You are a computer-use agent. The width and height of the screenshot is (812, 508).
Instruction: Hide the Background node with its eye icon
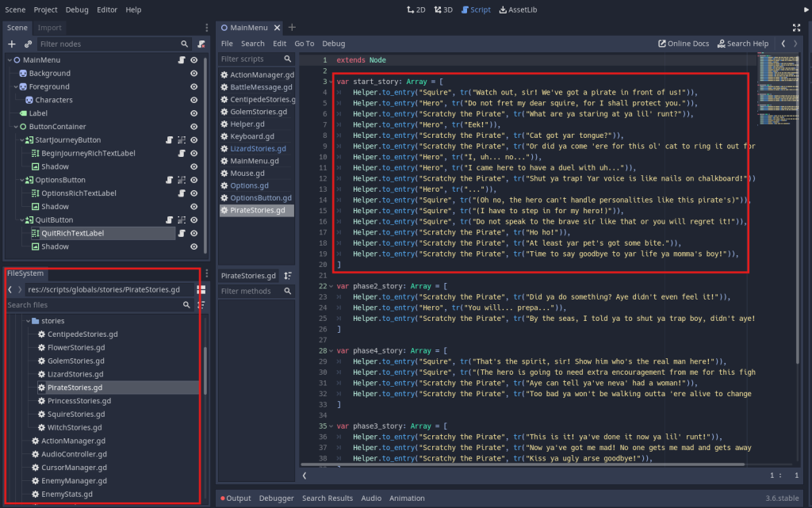coord(193,74)
